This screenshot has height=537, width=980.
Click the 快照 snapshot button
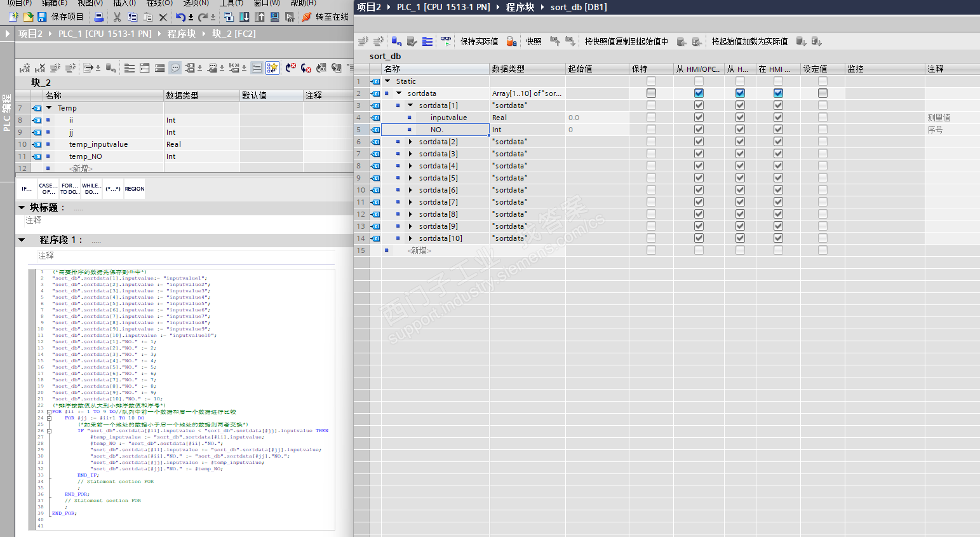(534, 41)
